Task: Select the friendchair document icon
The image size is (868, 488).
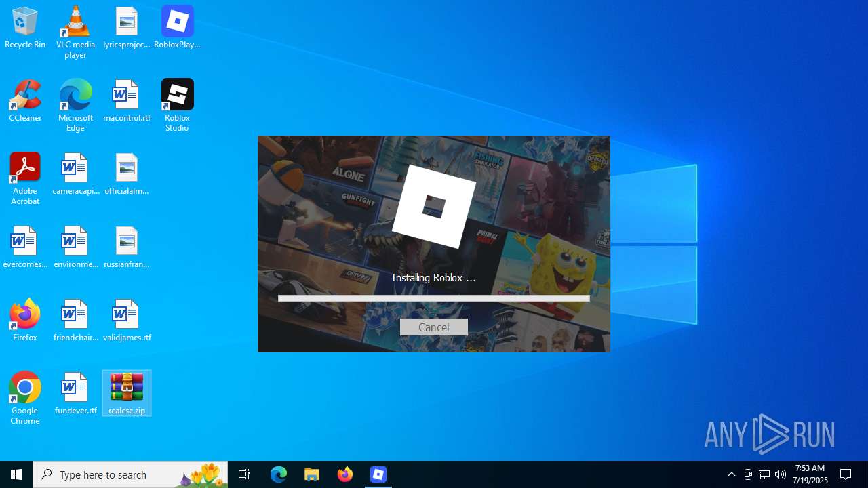Action: [x=75, y=321]
